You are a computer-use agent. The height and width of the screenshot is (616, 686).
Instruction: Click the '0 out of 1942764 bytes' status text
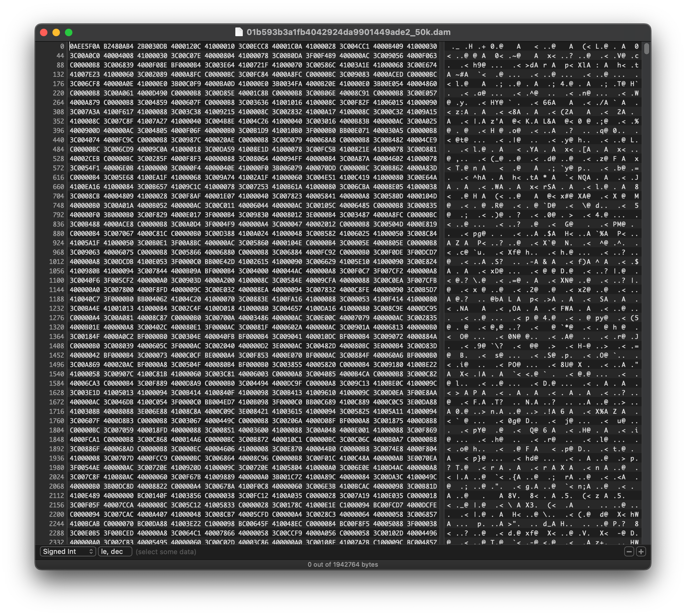(342, 565)
